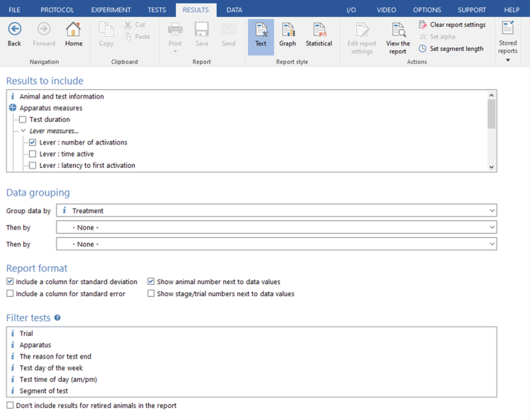Open the Group data by Treatment dropdown
The height and width of the screenshot is (420, 530).
(x=276, y=210)
